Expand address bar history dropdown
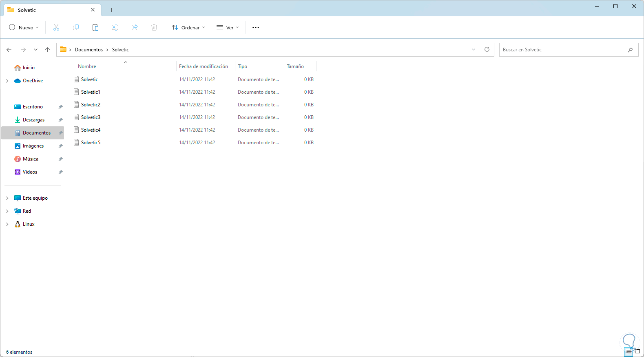Image resolution: width=644 pixels, height=357 pixels. 474,49
